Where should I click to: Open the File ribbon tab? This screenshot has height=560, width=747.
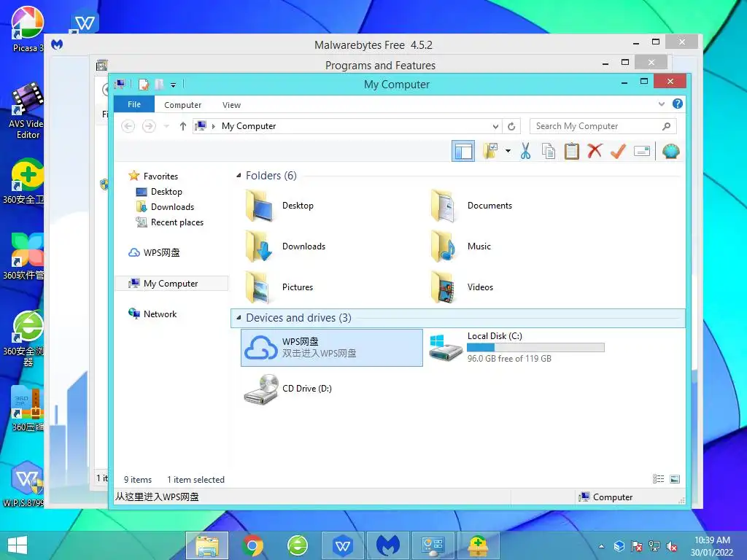point(134,104)
